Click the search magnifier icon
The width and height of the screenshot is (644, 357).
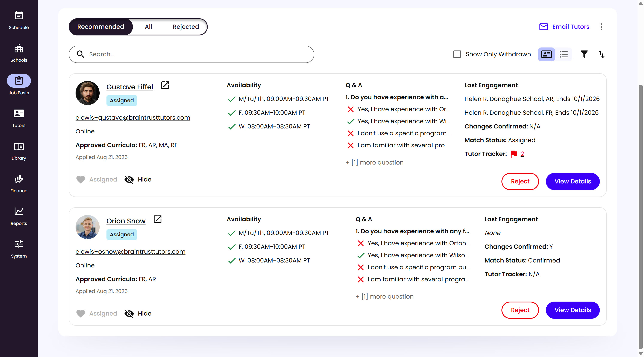tap(80, 54)
